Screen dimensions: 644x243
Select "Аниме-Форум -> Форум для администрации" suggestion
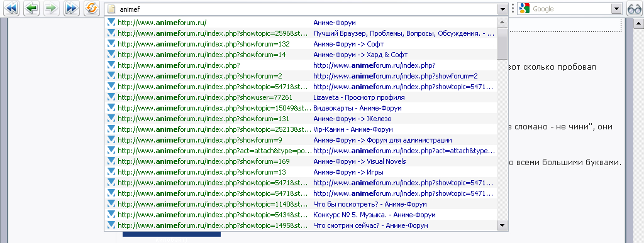click(301, 140)
